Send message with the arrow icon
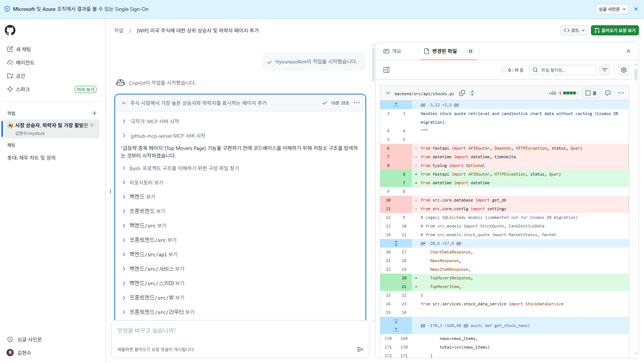The image size is (644, 363). pos(360,349)
